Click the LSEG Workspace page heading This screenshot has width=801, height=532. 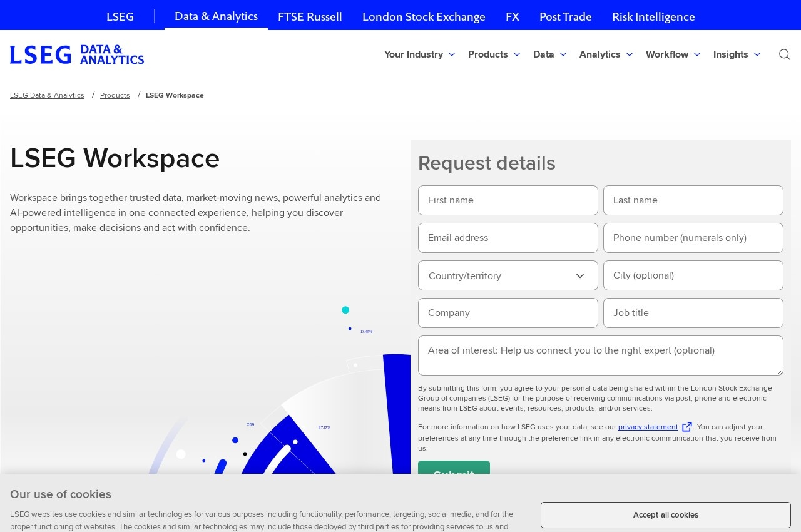[x=115, y=158]
